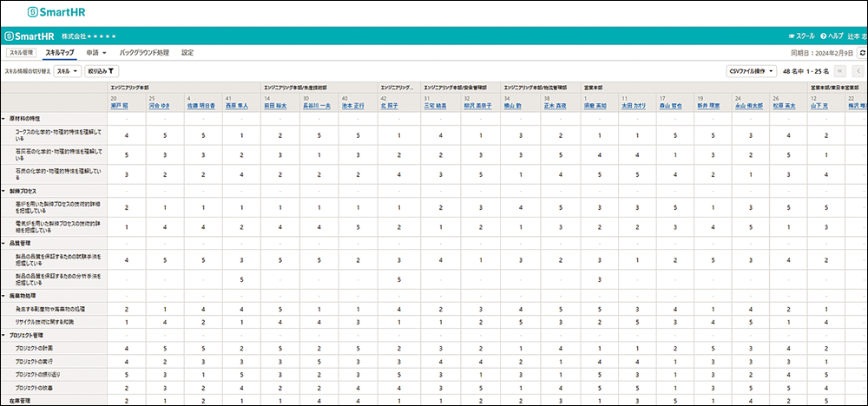Click the 絞り込み filter button
Screen dimensions: 868x406
click(x=102, y=71)
